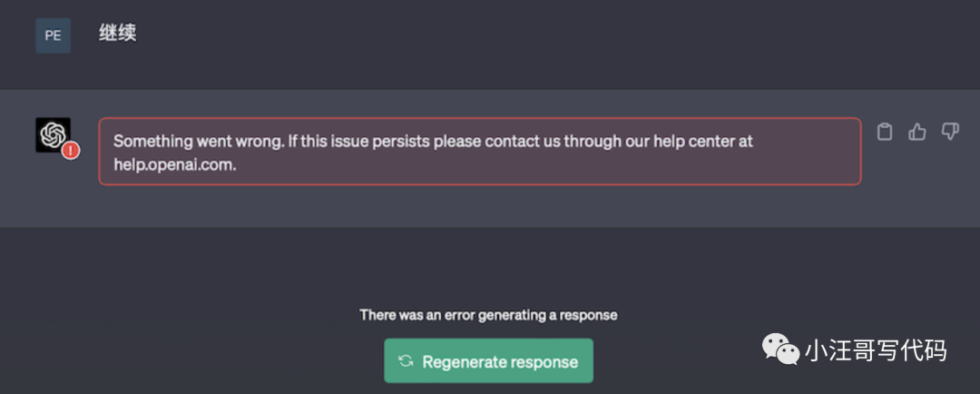Viewport: 980px width, 394px height.
Task: Select the user message "继续"
Action: 118,34
